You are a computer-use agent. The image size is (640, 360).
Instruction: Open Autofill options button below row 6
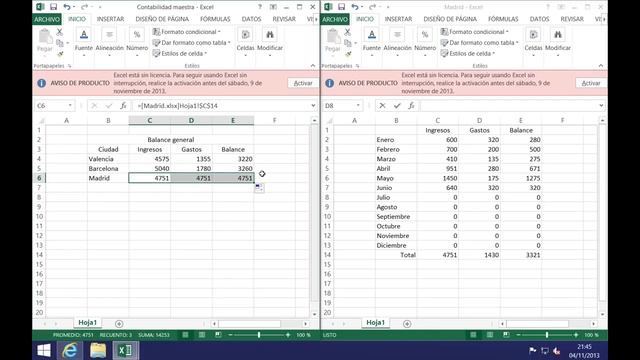[x=259, y=187]
